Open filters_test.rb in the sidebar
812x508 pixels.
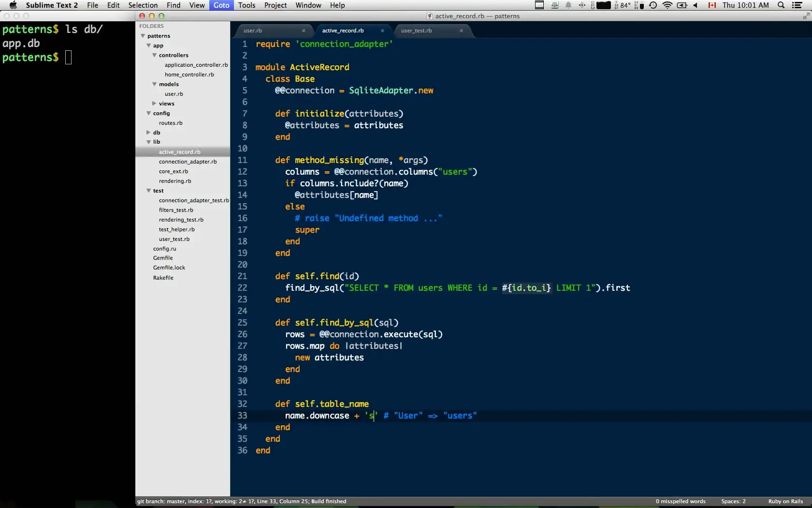tap(176, 210)
